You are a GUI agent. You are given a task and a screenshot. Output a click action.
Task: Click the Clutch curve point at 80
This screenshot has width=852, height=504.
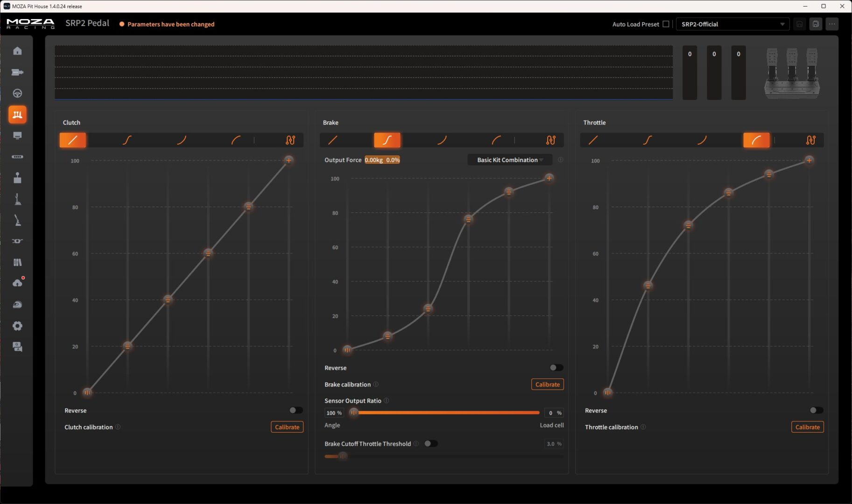248,207
